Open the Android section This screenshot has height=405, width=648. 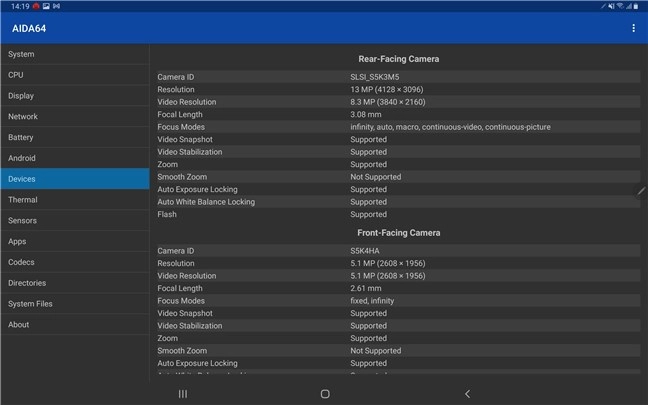tap(75, 158)
